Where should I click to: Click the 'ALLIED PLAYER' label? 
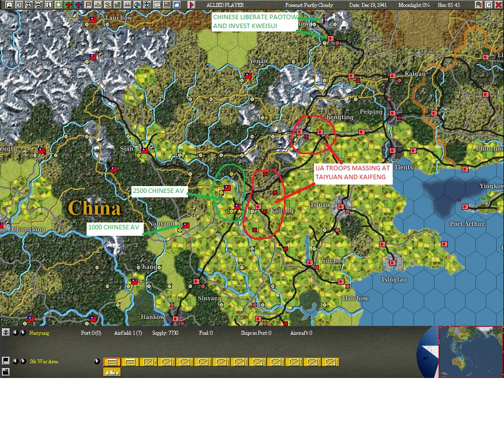click(225, 5)
